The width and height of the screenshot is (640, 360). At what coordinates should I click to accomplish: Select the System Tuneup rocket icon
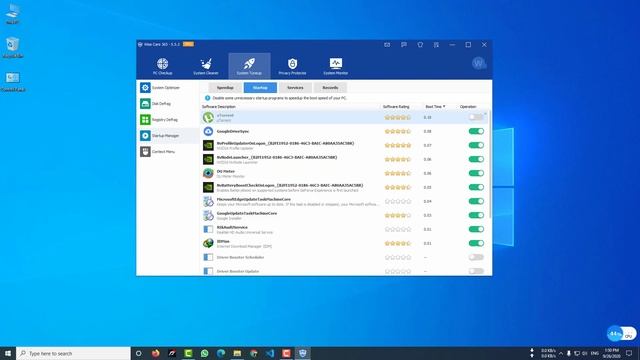(249, 63)
